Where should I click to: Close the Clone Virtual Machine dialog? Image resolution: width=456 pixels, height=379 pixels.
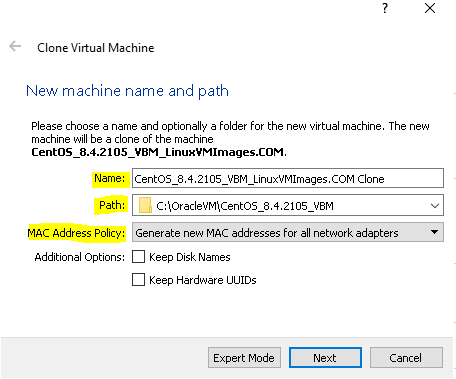430,8
